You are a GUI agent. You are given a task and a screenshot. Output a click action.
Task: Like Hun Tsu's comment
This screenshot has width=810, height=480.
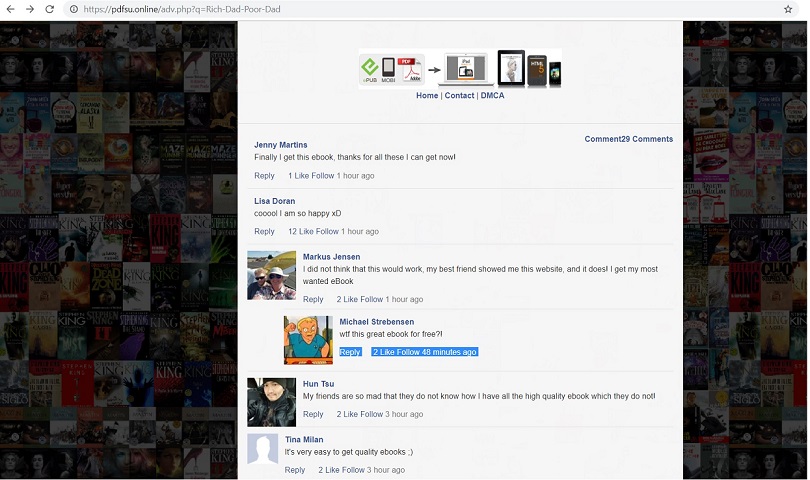350,414
